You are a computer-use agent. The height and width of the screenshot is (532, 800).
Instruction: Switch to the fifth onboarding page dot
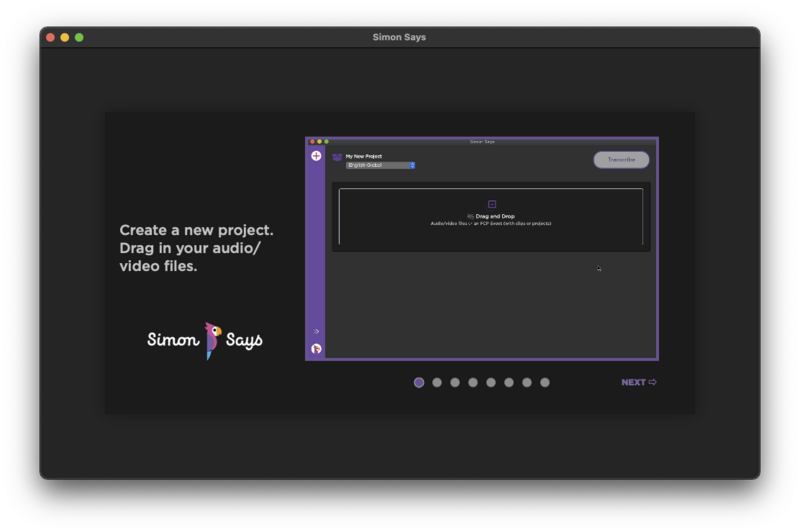(x=491, y=383)
